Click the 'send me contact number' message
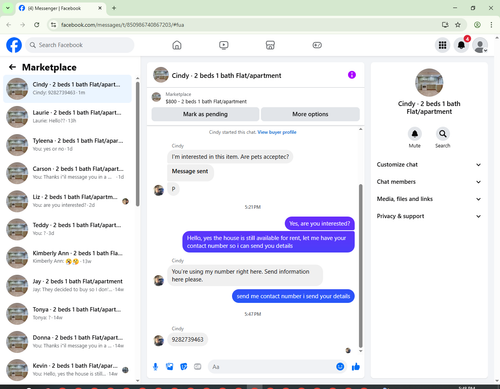500x389 pixels. pyautogui.click(x=293, y=296)
